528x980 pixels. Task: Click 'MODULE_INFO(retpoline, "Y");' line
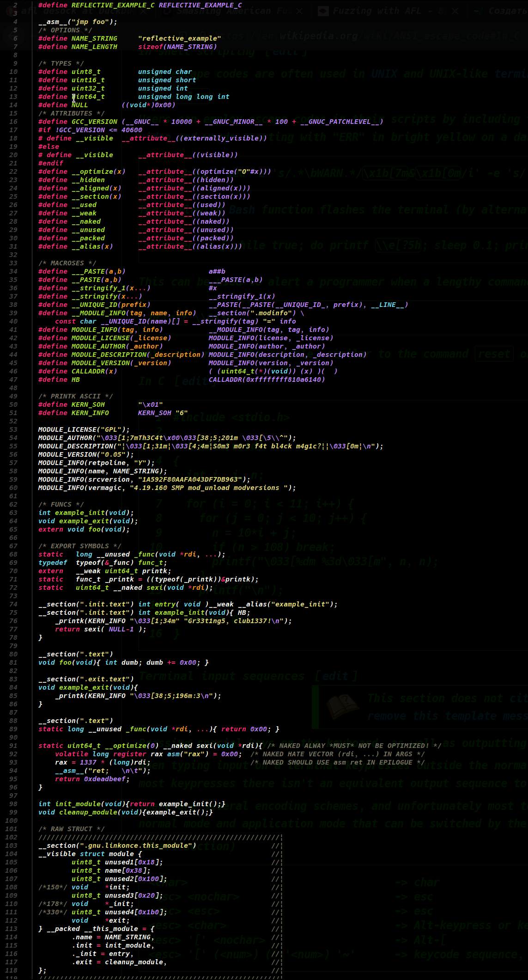[x=97, y=463]
